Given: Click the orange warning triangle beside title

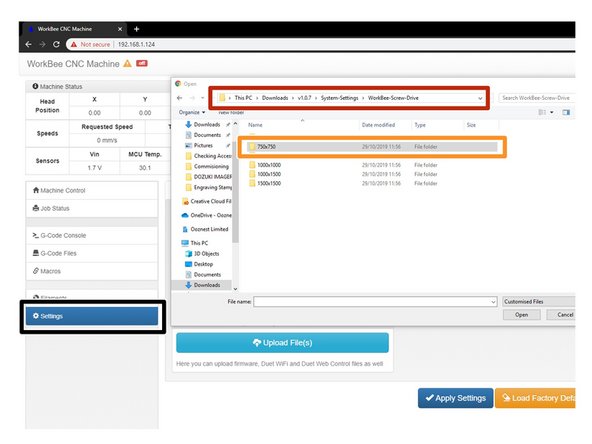Looking at the screenshot, I should [x=128, y=63].
